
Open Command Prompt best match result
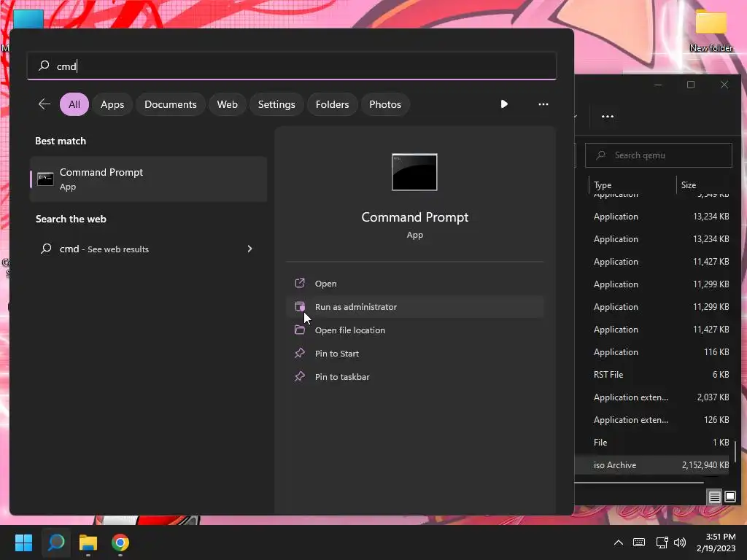pyautogui.click(x=148, y=179)
